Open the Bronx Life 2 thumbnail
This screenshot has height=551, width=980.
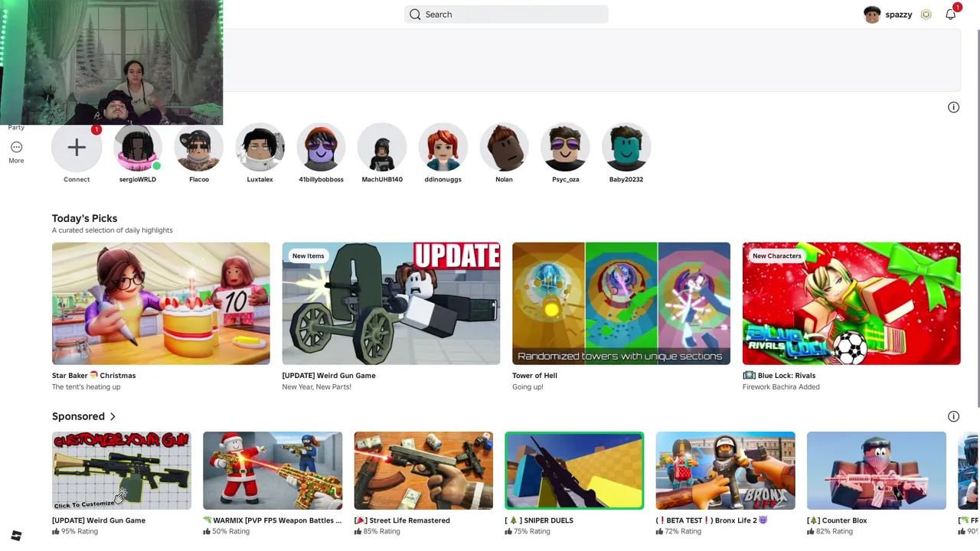[x=725, y=471]
